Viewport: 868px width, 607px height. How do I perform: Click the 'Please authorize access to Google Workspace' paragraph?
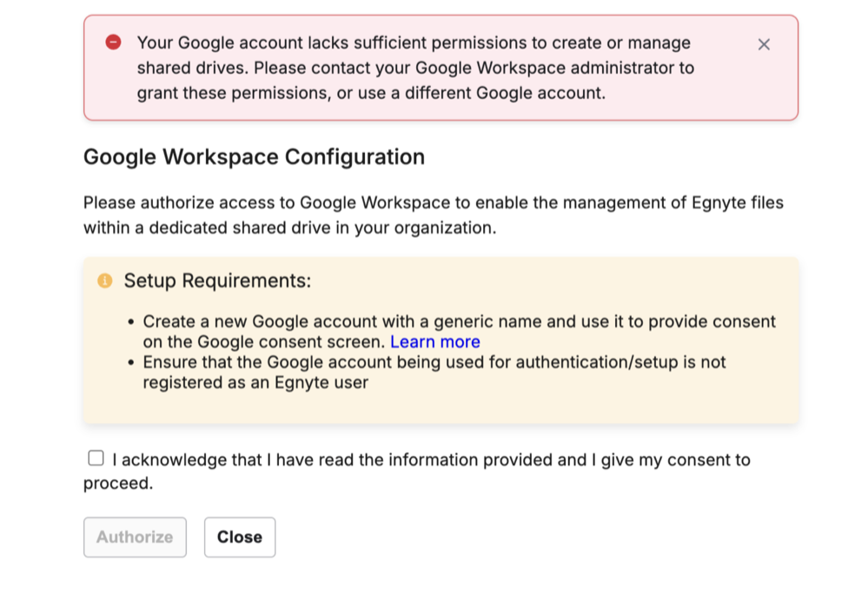coord(434,215)
